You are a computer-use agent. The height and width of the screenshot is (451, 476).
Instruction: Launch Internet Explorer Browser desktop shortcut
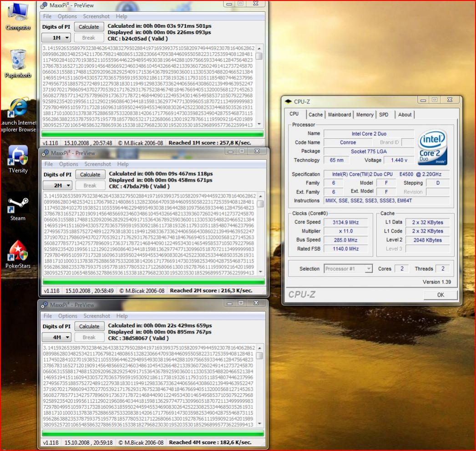(18, 115)
